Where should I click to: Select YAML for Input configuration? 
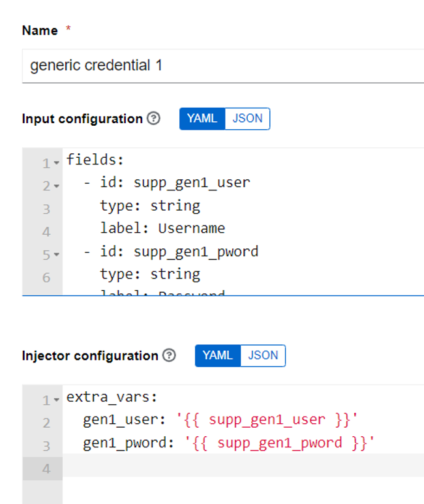tap(202, 119)
